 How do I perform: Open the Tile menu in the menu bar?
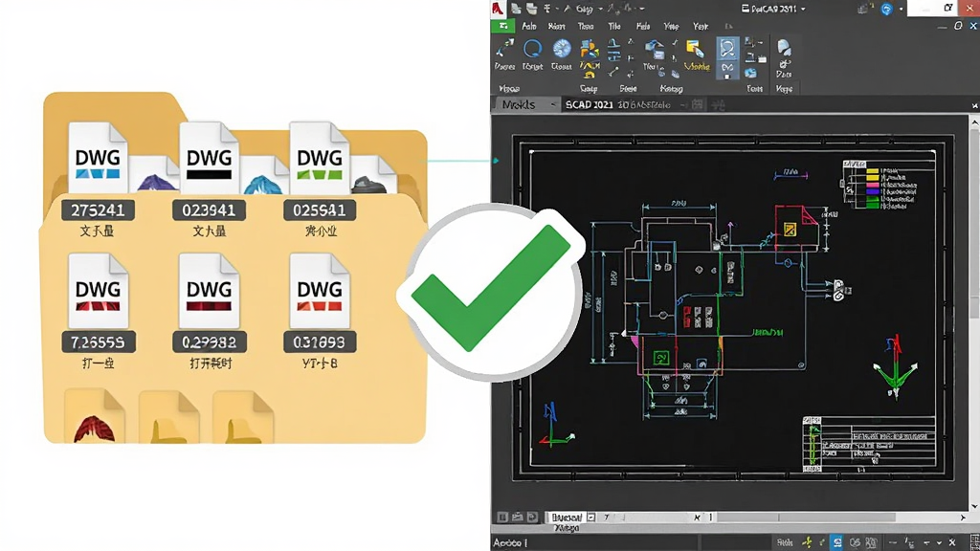tap(614, 26)
